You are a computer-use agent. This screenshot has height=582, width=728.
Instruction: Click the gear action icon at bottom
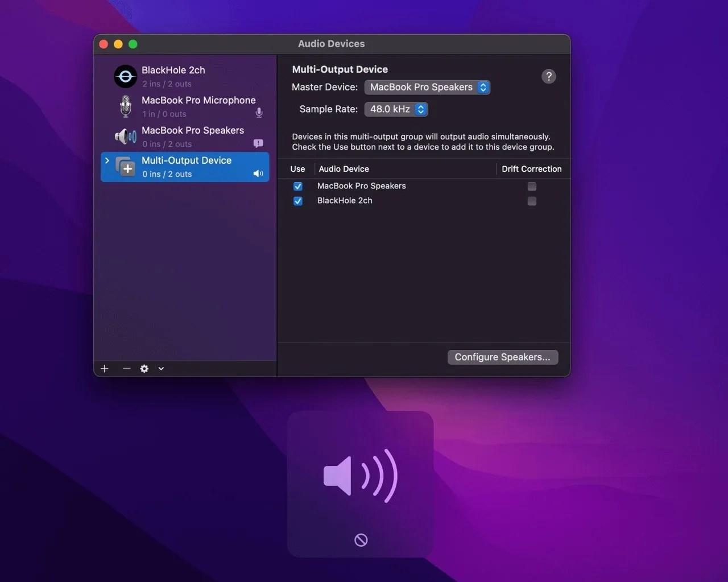coord(144,369)
